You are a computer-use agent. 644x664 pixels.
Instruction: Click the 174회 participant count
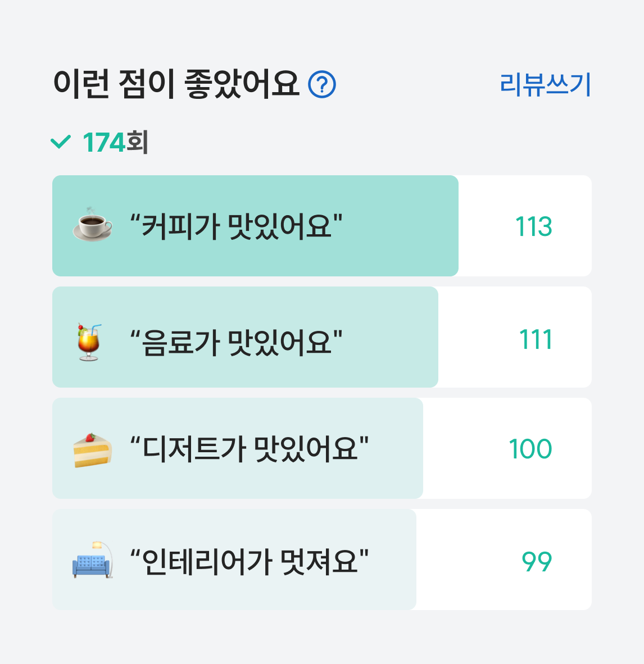tap(115, 142)
